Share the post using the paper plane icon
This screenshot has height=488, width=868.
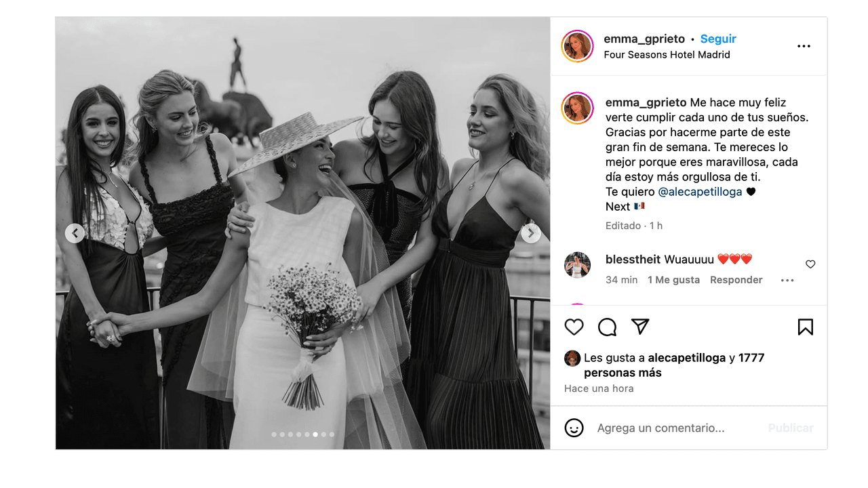pos(639,327)
